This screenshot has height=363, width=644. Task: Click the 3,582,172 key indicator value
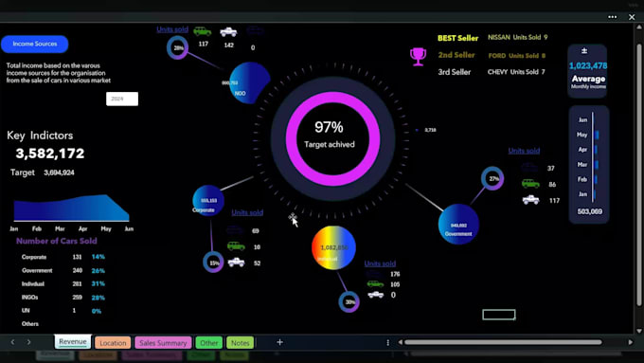pos(49,154)
